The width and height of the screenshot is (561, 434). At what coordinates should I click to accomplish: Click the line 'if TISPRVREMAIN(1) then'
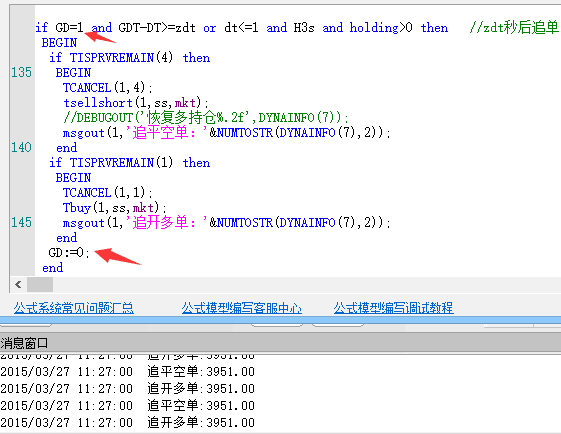130,162
